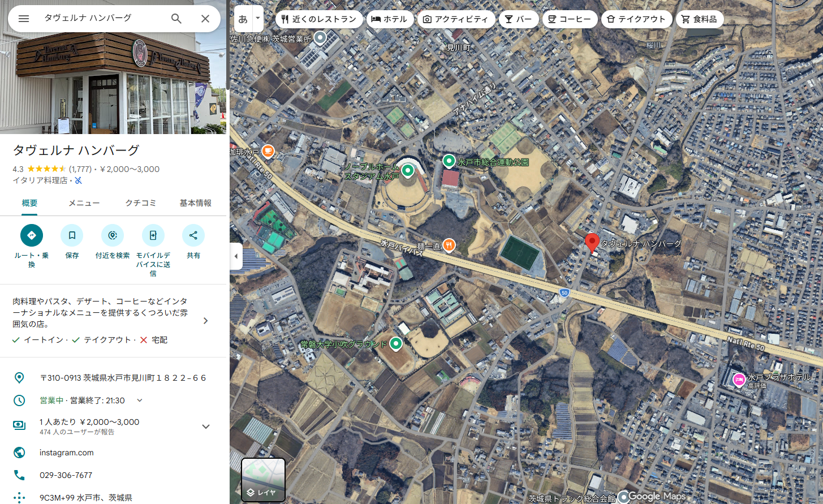Expand the price per person details
The image size is (823, 504).
[206, 427]
